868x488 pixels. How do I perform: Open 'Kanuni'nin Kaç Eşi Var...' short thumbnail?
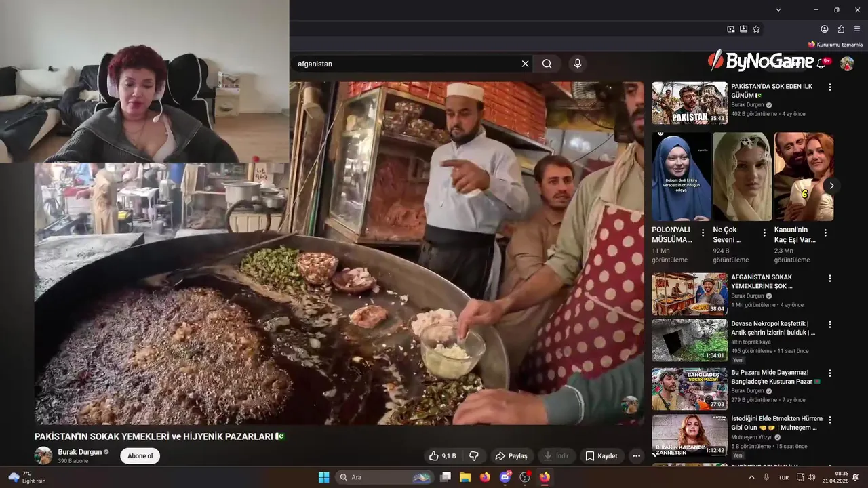pos(804,176)
